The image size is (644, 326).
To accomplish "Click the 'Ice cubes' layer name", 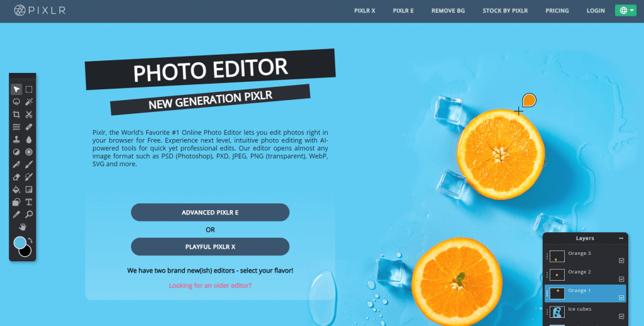I will 579,309.
